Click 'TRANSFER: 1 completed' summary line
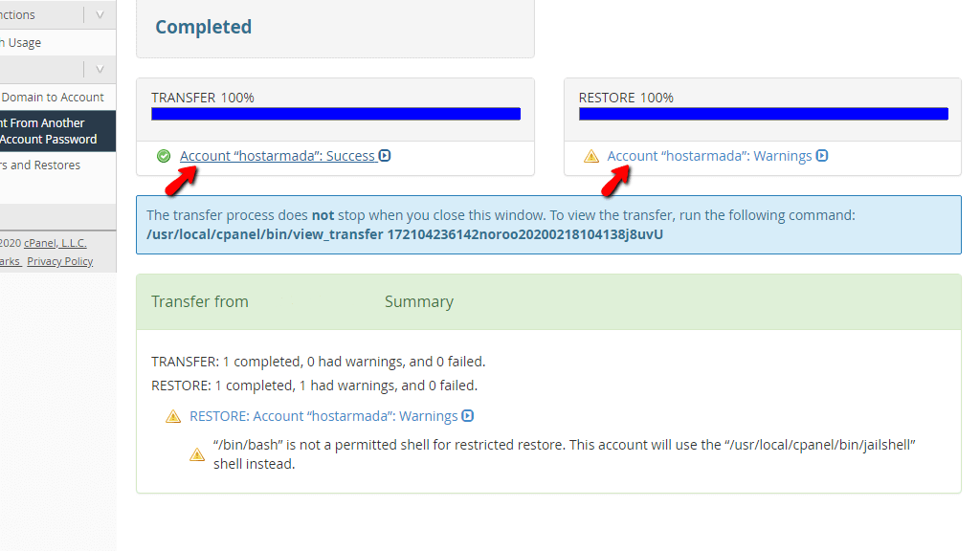The width and height of the screenshot is (980, 551). coord(318,362)
